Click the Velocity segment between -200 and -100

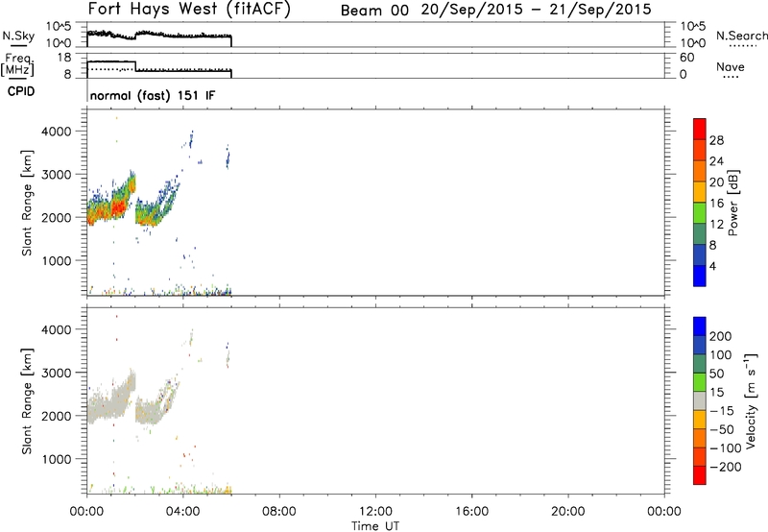700,456
